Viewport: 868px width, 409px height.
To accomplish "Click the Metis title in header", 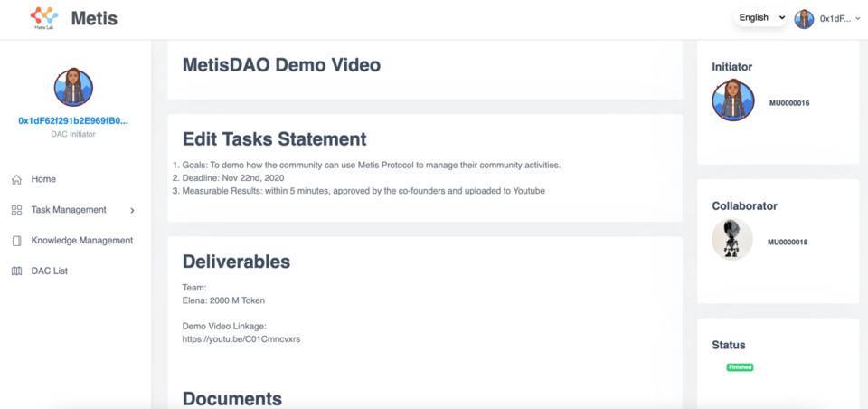I will 94,18.
